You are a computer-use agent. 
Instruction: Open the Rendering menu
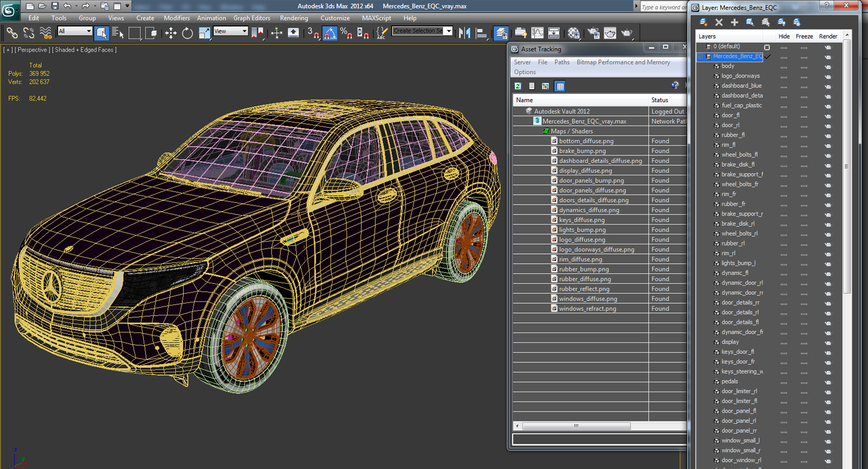click(x=294, y=18)
